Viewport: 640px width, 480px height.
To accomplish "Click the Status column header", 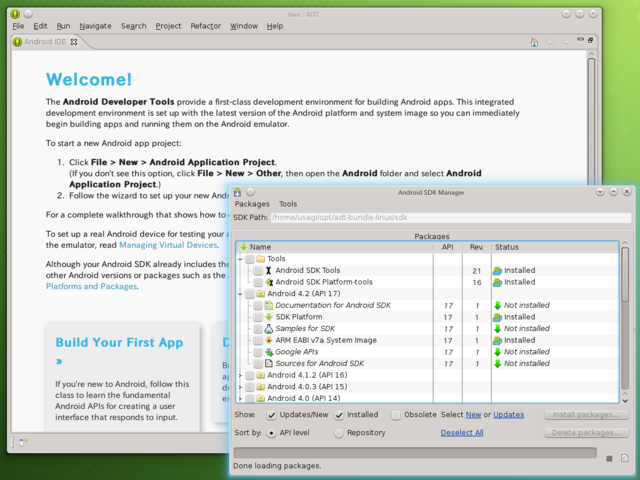I will [555, 247].
